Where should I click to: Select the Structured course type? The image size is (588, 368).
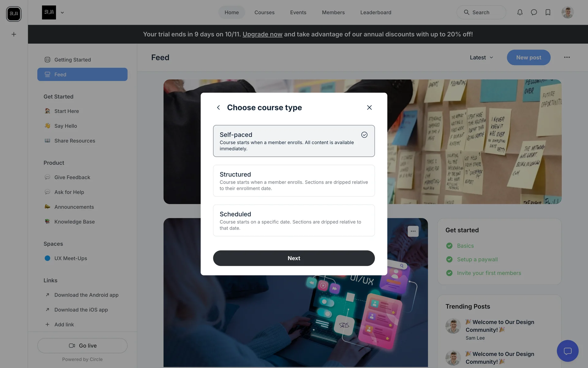coord(294,181)
